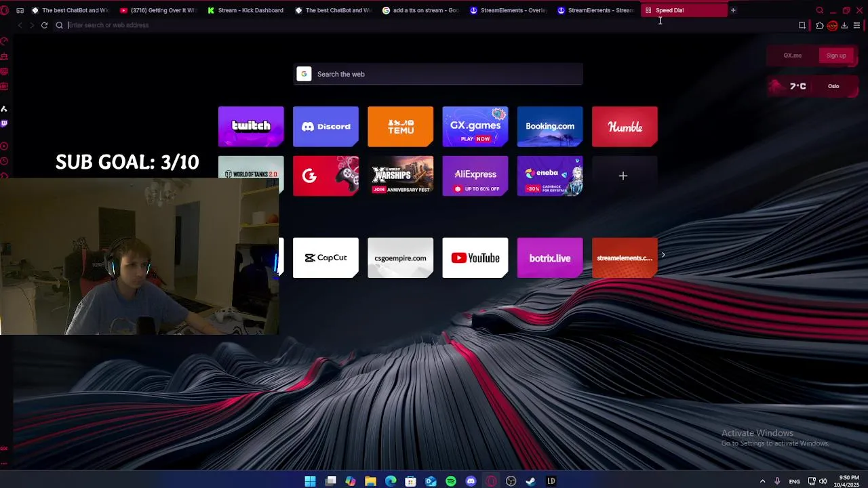
Task: Click the Search the web field
Action: pos(438,74)
